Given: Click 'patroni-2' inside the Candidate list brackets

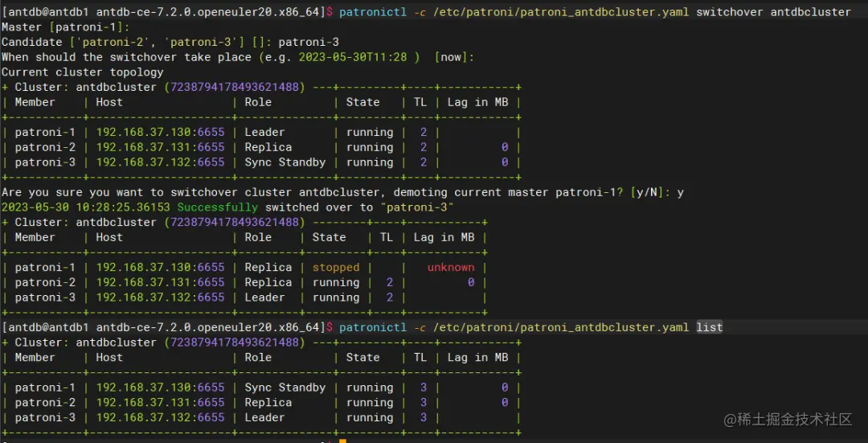Looking at the screenshot, I should [113, 42].
